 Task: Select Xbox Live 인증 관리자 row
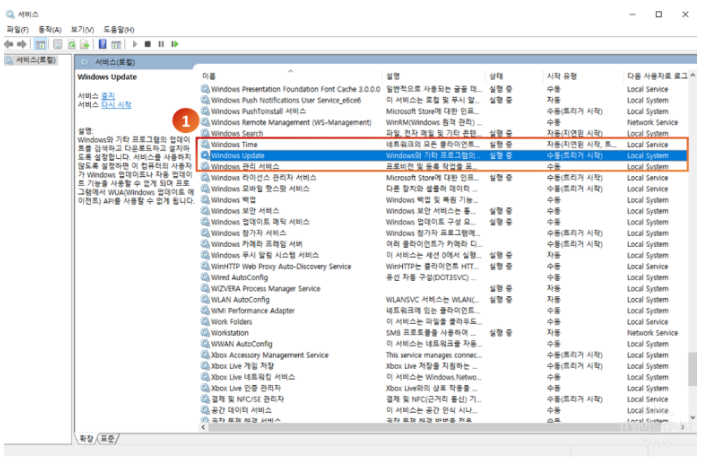click(443, 388)
